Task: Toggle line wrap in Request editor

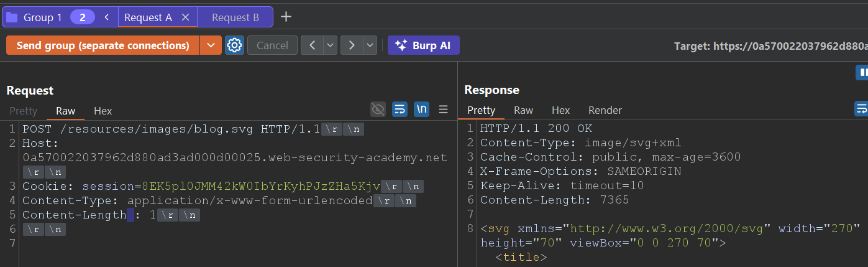Action: 400,110
